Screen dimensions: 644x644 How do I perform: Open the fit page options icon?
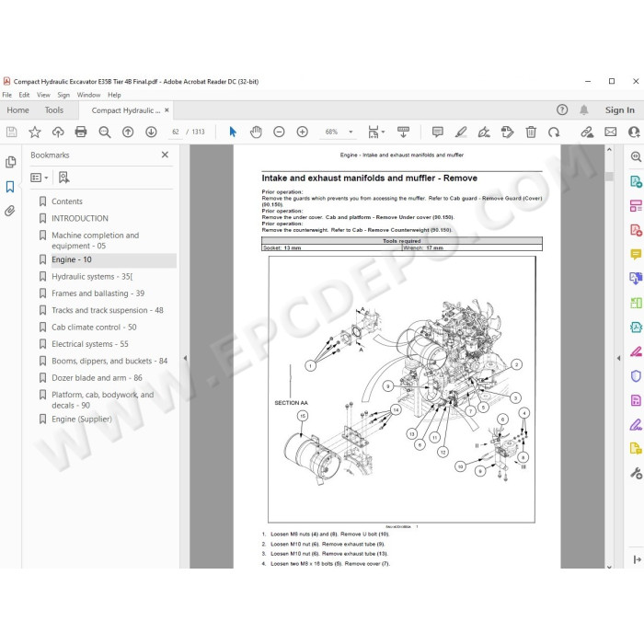click(x=375, y=132)
